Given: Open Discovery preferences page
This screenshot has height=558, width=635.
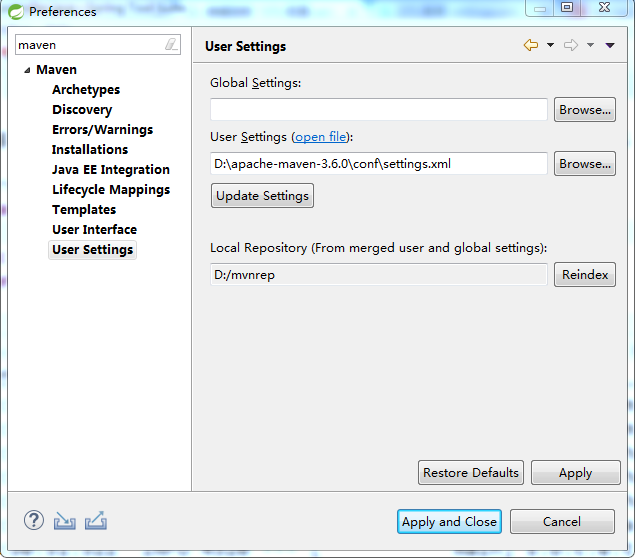Looking at the screenshot, I should point(82,109).
